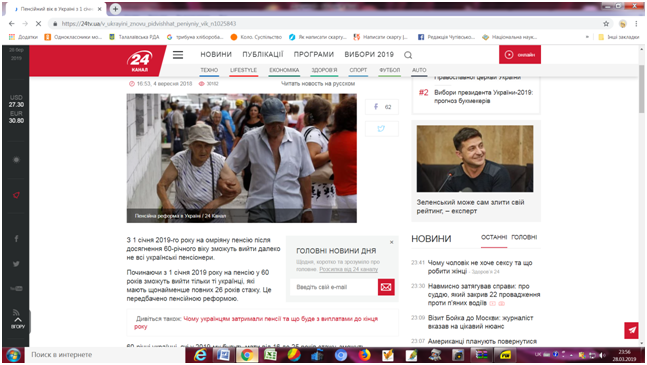Open the ПУБЛІКАЦІЇ menu item
The height and width of the screenshot is (365, 647).
click(263, 54)
